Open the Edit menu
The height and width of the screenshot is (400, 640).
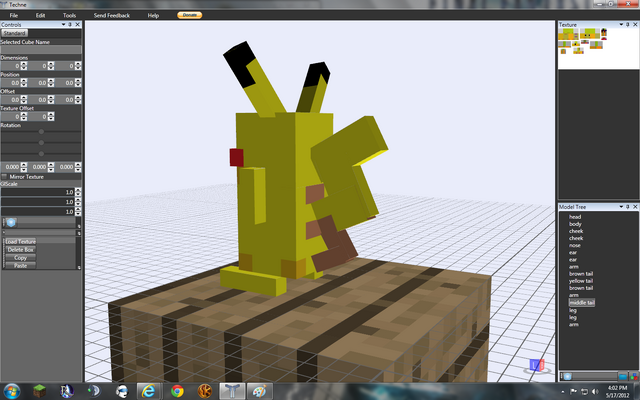(x=40, y=16)
